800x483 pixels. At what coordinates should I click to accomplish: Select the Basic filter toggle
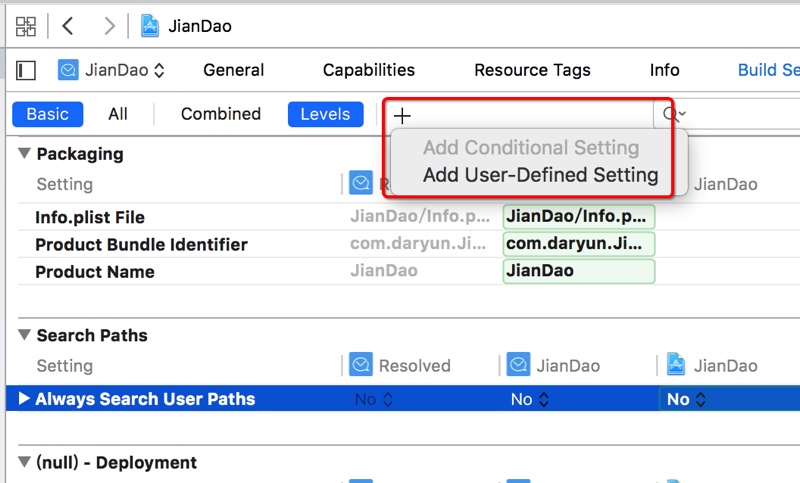pos(47,114)
